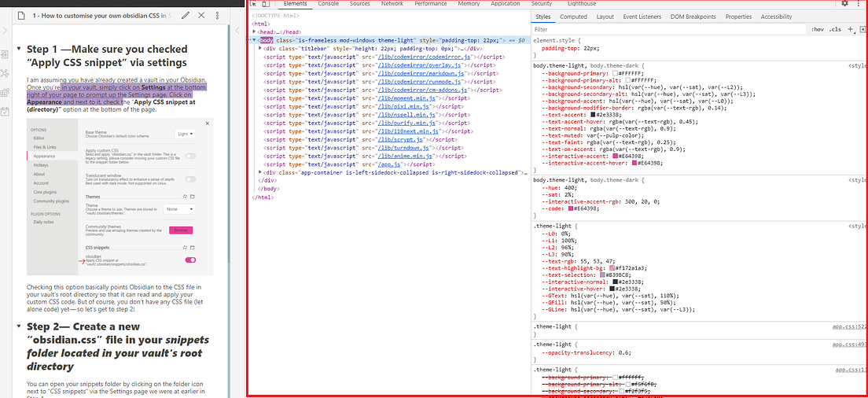Viewport: 868px width, 398px height.
Task: Expand the div app-container node
Action: pyautogui.click(x=260, y=173)
